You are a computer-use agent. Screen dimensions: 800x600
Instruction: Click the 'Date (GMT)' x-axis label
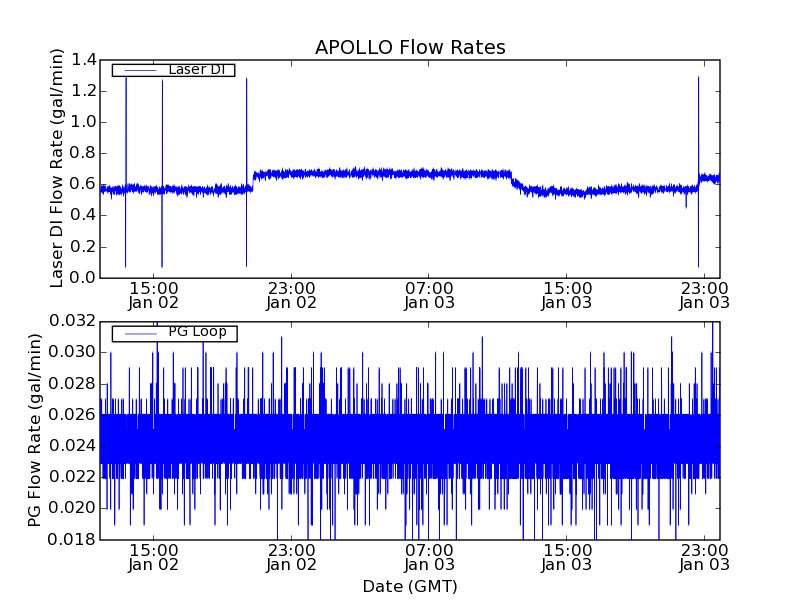(410, 586)
